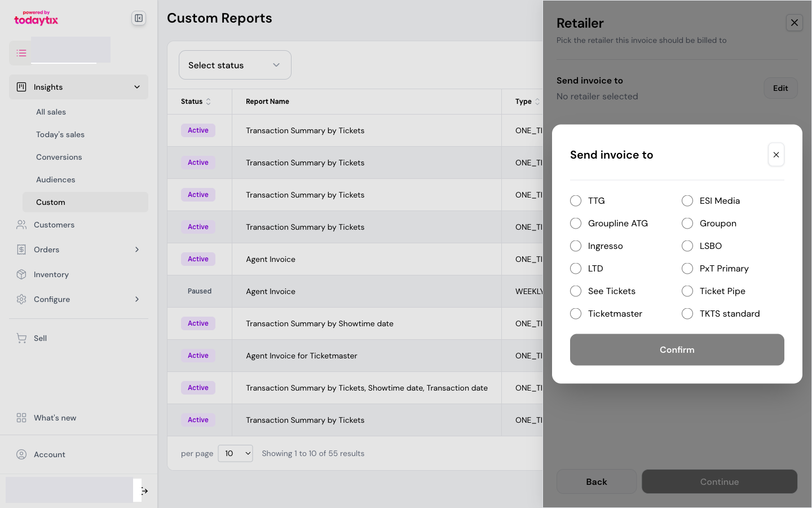Click the Paused status badge
The image size is (812, 508).
pyautogui.click(x=200, y=291)
